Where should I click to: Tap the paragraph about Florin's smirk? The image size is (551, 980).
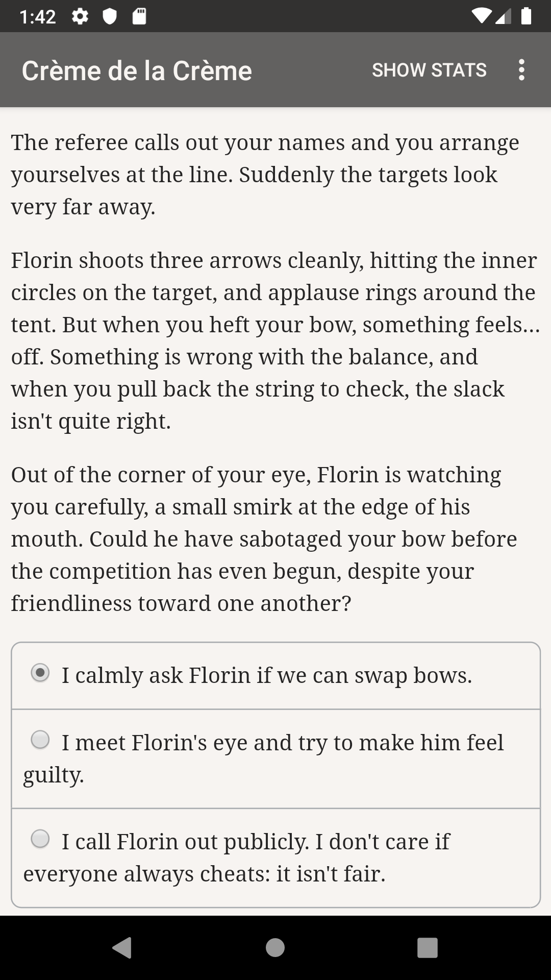click(x=264, y=539)
